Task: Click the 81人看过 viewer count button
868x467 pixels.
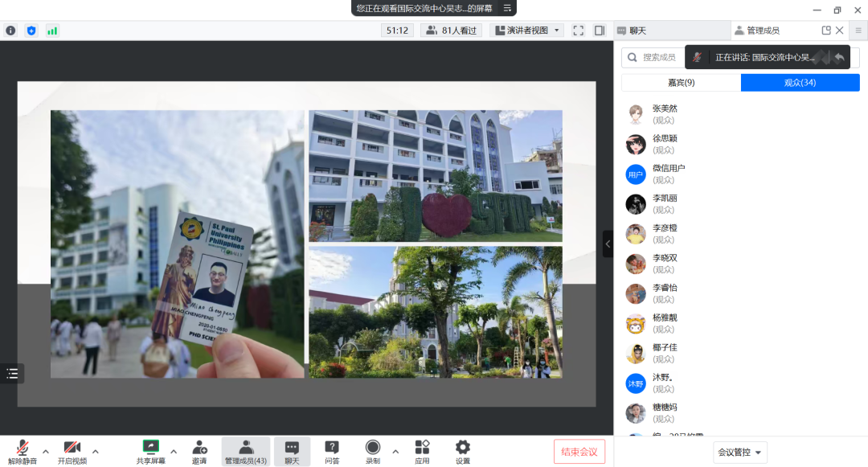Action: 451,31
